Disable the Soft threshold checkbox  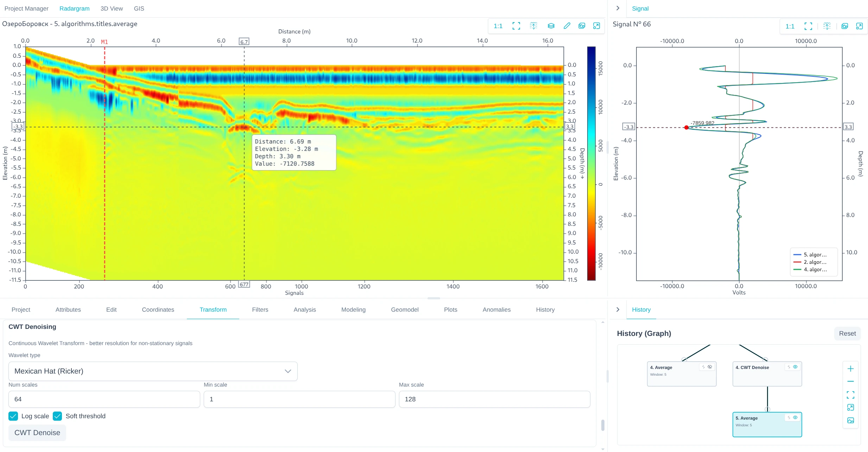pos(58,416)
